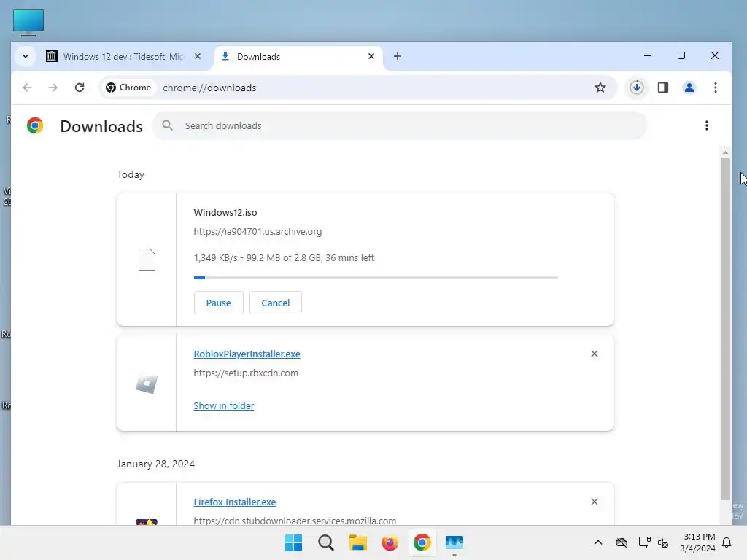Open the network status tray icon
This screenshot has height=560, width=747.
(x=644, y=542)
